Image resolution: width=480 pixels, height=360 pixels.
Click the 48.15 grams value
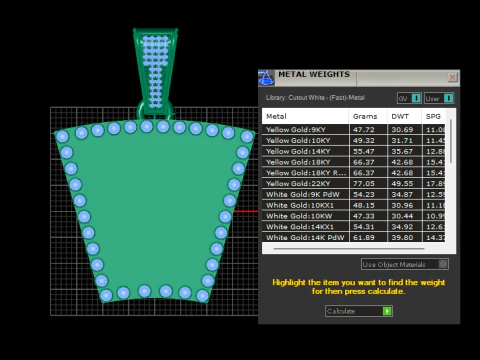[x=364, y=205]
